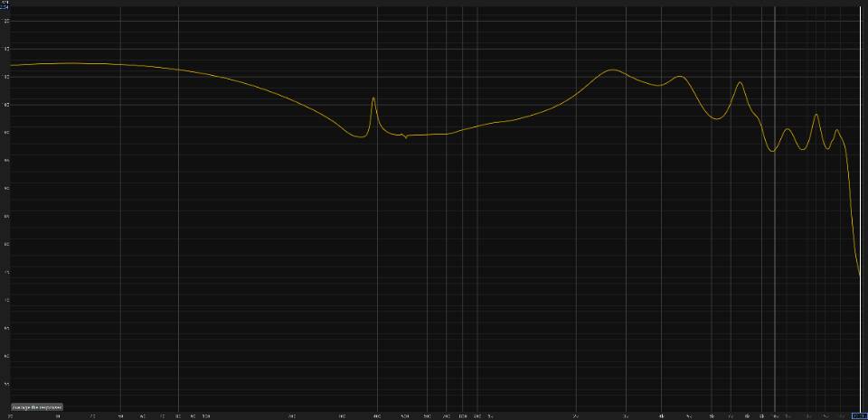Viewport: 868px width, 420px height.
Task: Click the white vertical line at the right edge
Action: (859, 208)
